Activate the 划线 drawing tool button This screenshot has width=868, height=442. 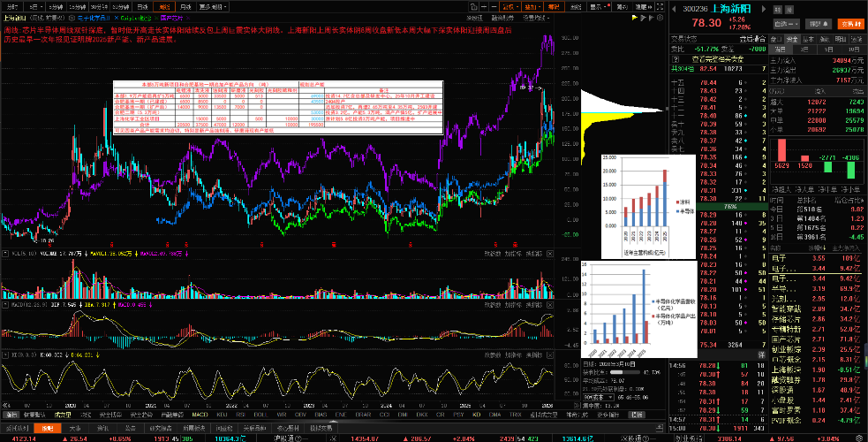(577, 7)
